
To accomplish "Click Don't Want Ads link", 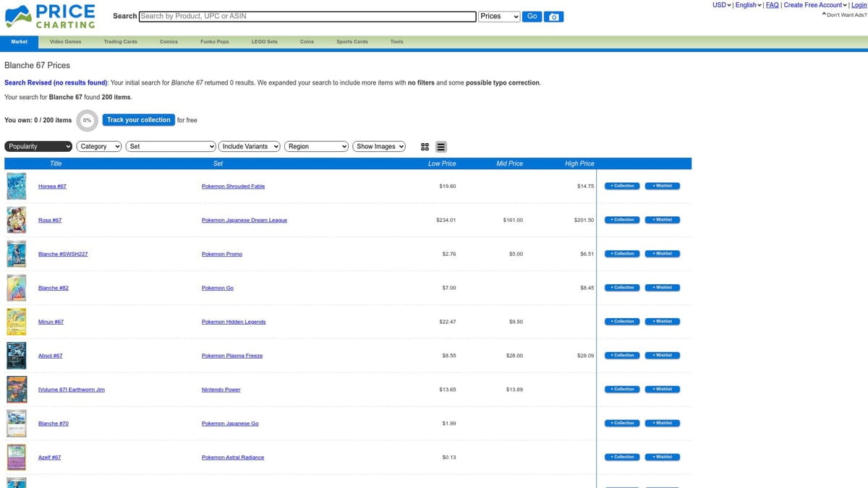I will [844, 14].
